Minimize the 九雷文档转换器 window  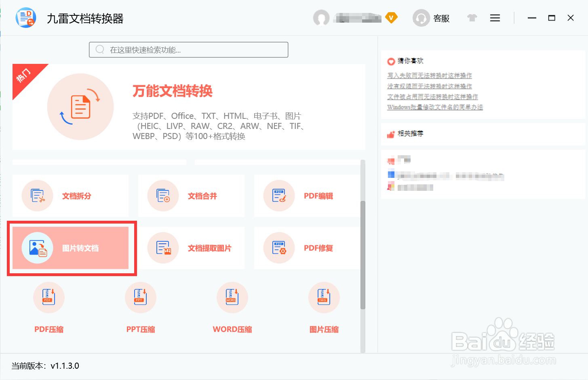pyautogui.click(x=532, y=18)
